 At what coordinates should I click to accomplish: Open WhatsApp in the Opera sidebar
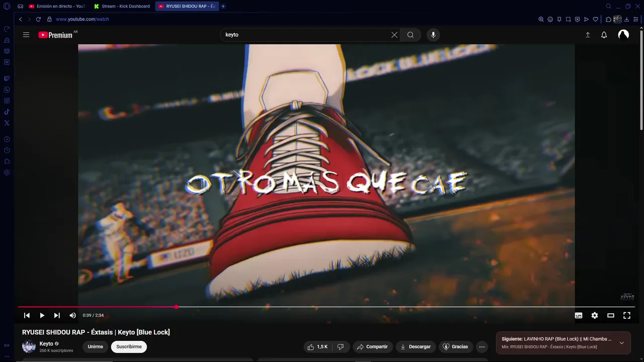7,89
